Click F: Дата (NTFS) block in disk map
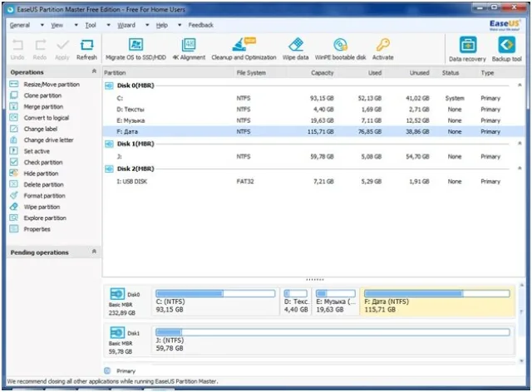Screen dimensions: 532x392 (x=437, y=301)
